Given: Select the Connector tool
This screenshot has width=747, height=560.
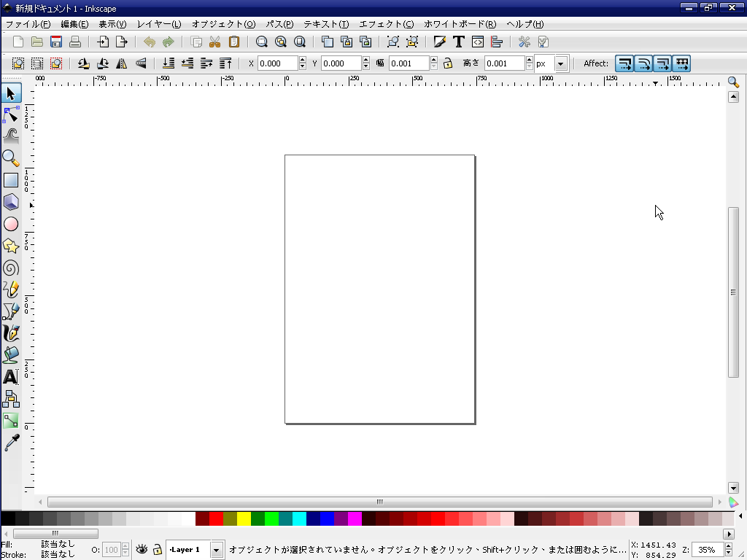Looking at the screenshot, I should pyautogui.click(x=11, y=399).
